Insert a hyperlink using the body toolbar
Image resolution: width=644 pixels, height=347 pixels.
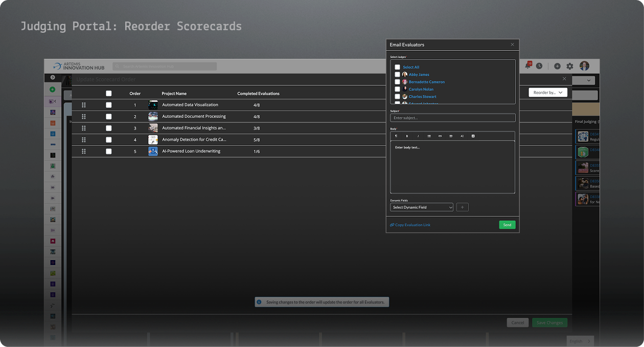tap(440, 136)
